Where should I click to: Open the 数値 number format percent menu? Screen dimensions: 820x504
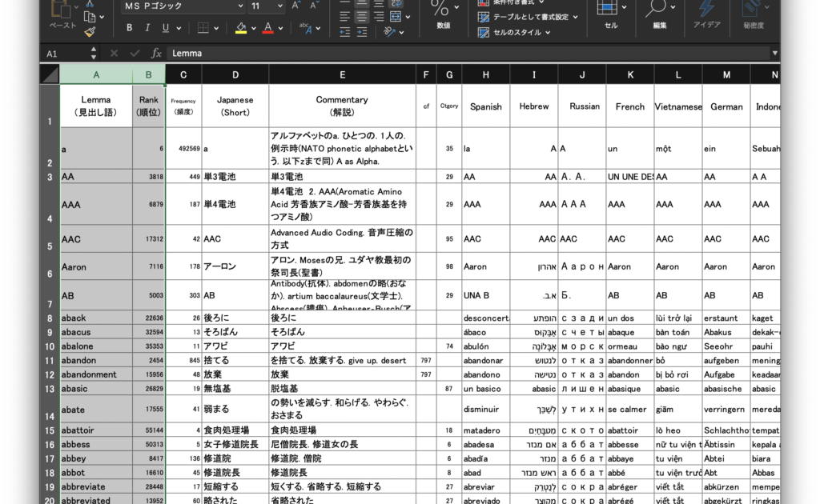444,13
